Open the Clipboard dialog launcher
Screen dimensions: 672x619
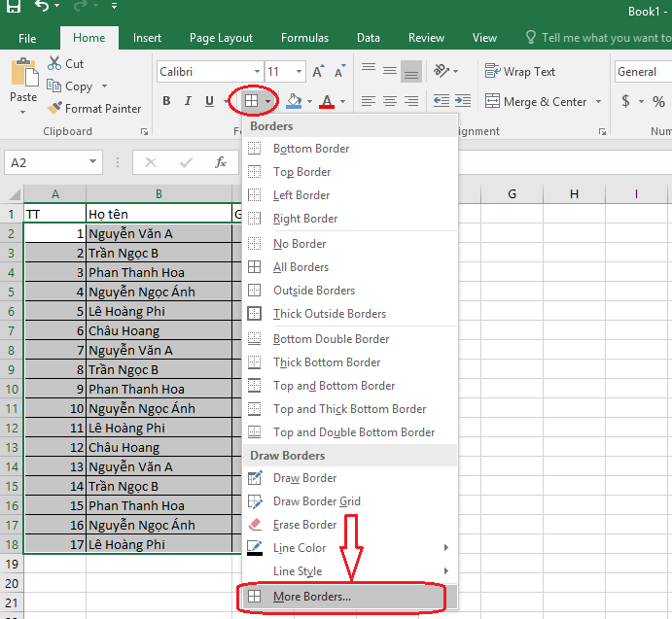point(144,132)
